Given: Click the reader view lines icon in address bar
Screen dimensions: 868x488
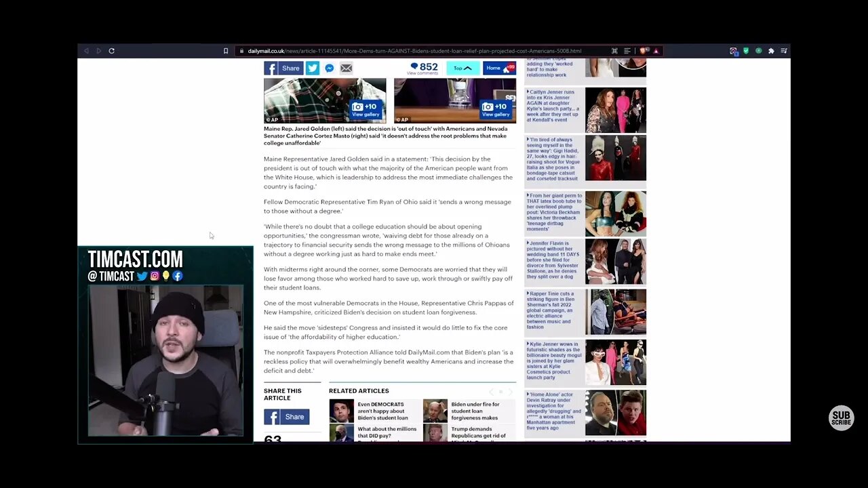Looking at the screenshot, I should pyautogui.click(x=627, y=51).
